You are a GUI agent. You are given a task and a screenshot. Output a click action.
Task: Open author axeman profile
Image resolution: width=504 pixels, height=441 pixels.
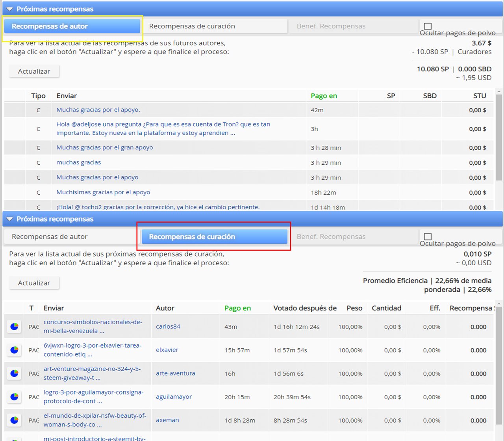(x=167, y=420)
